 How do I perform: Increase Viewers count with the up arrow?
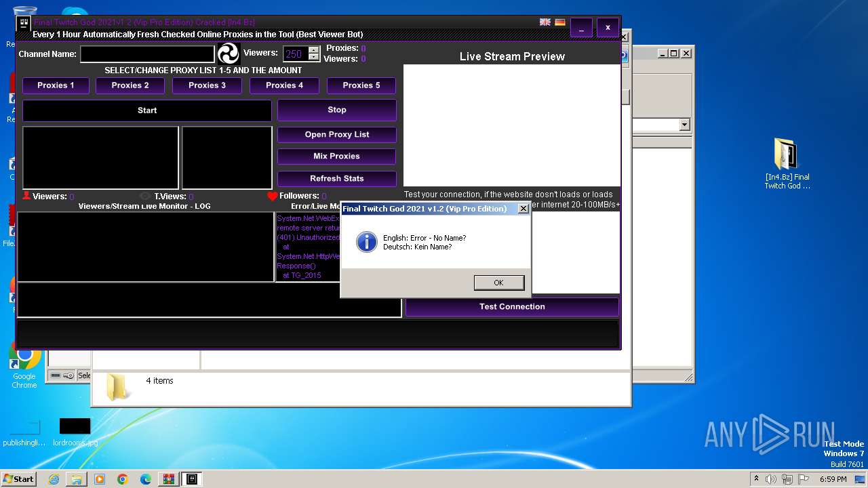click(x=313, y=50)
